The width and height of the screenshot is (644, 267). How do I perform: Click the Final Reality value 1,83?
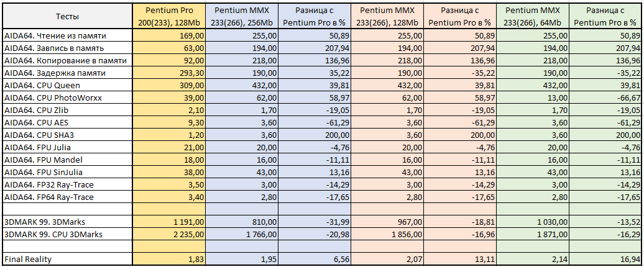(x=169, y=259)
